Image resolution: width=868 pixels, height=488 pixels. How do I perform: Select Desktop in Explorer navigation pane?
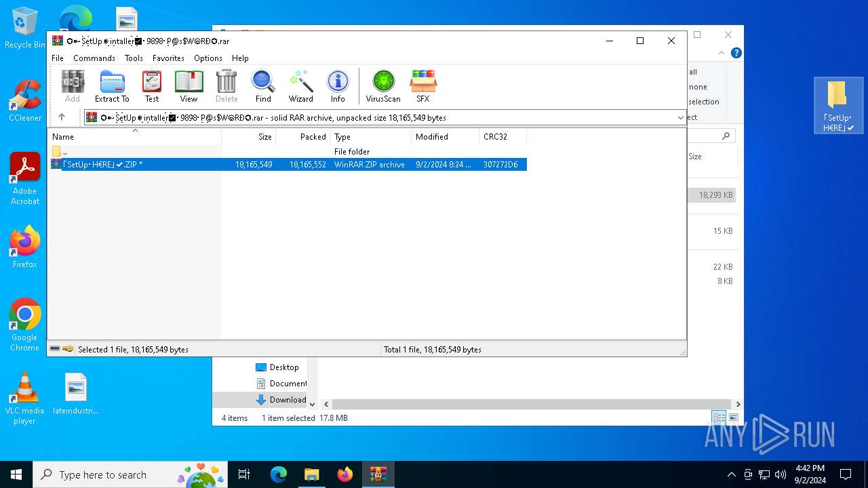pos(277,367)
